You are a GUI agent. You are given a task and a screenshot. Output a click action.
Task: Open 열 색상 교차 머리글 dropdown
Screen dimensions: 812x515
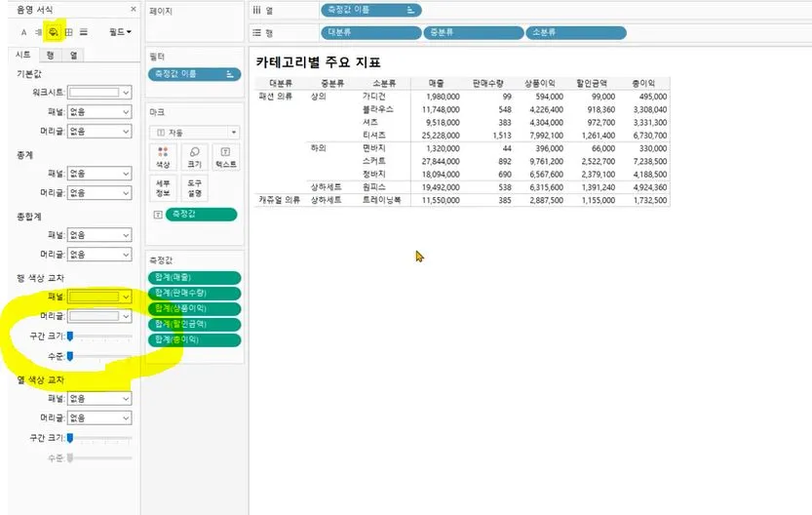click(x=99, y=417)
